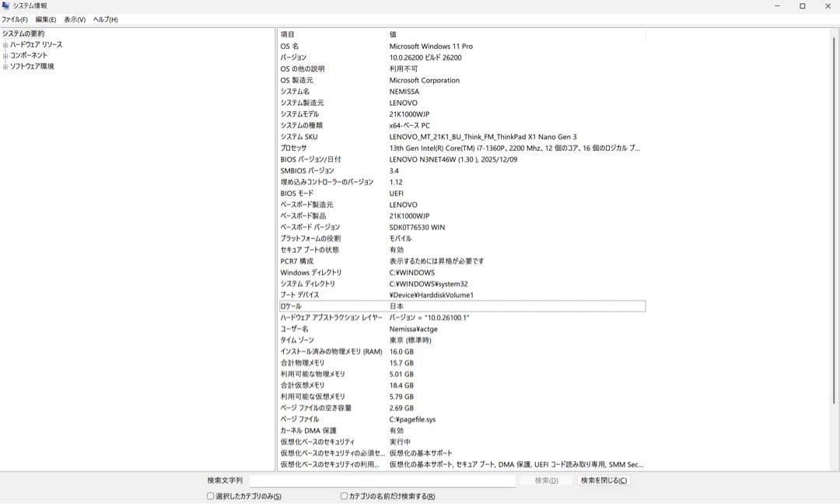This screenshot has height=504, width=840.
Task: Expand the コンポーネント tree node
Action: (6, 55)
